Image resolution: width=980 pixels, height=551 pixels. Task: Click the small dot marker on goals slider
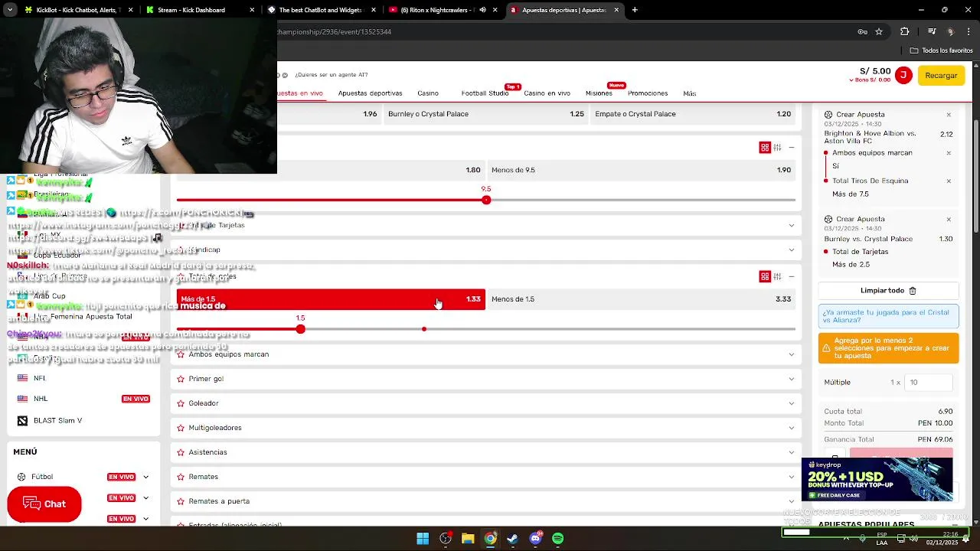(423, 329)
